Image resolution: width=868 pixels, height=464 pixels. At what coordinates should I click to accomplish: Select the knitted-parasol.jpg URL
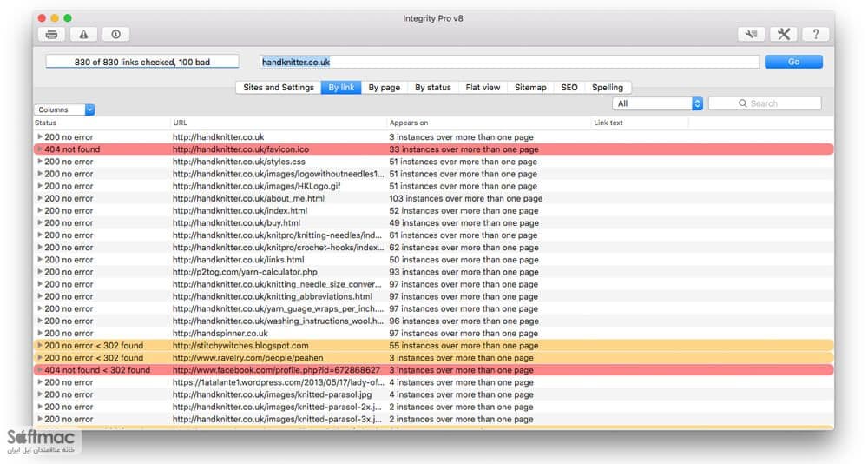point(272,394)
